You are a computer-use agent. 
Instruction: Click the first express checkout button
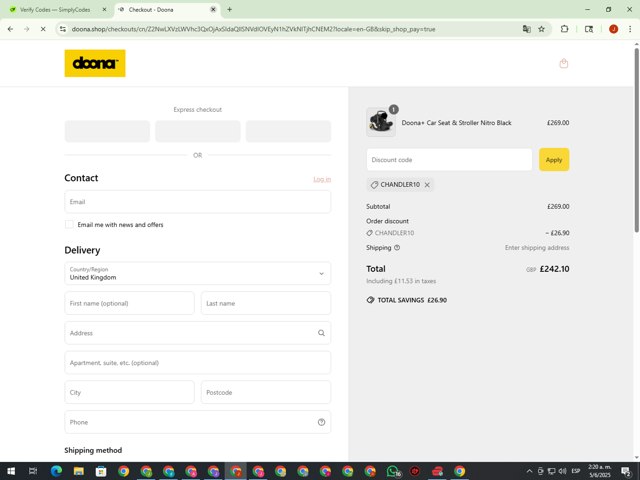[x=107, y=131]
